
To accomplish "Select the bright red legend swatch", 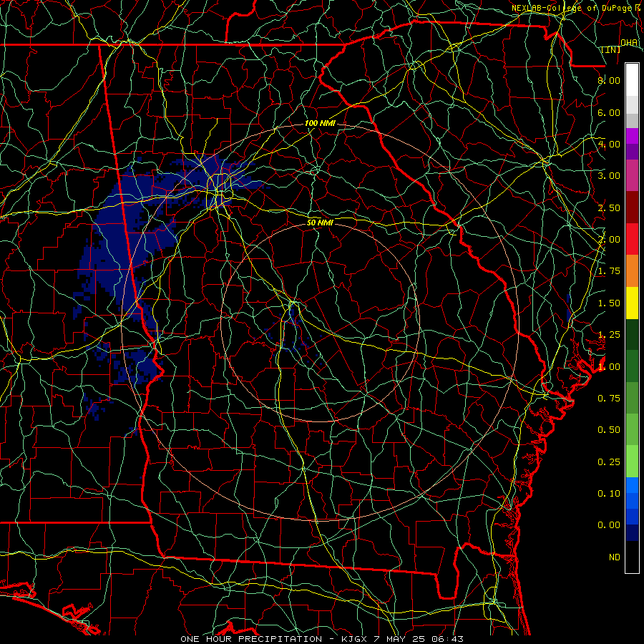I will coord(632,239).
